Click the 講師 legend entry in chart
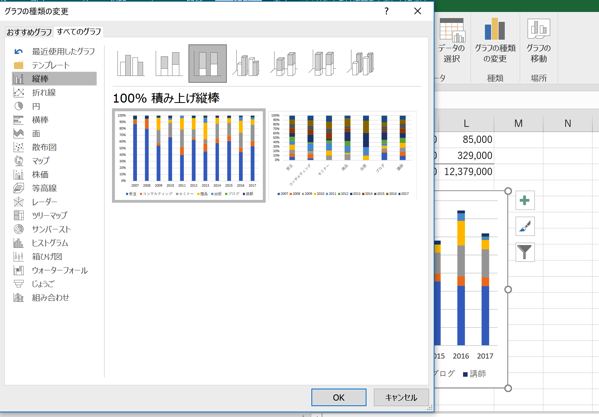This screenshot has height=417, width=599. [x=474, y=374]
